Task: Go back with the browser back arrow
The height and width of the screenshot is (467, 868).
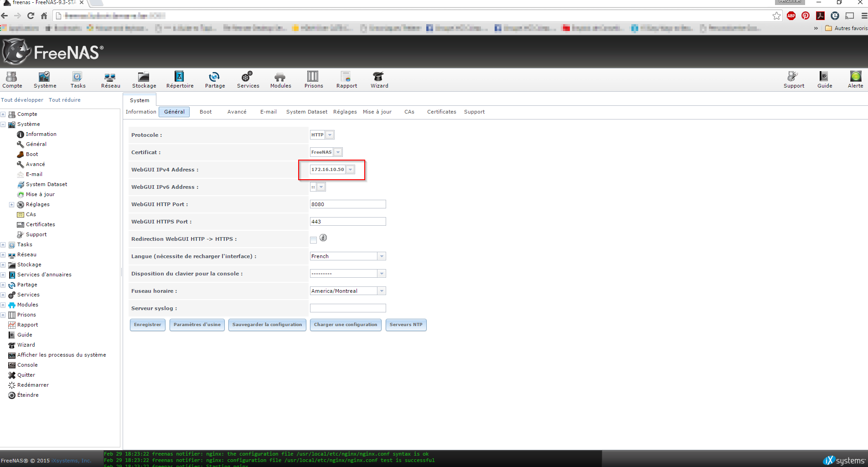Action: [x=5, y=16]
